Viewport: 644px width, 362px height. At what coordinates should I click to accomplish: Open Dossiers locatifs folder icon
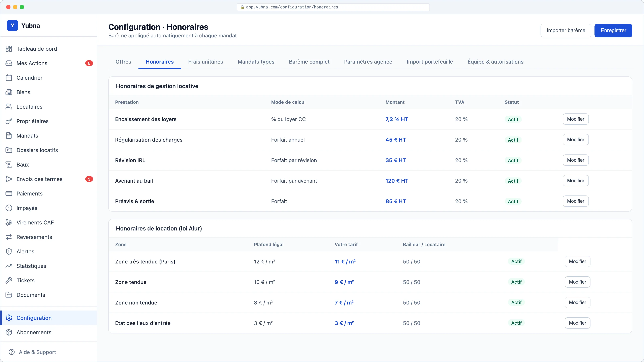pyautogui.click(x=9, y=150)
